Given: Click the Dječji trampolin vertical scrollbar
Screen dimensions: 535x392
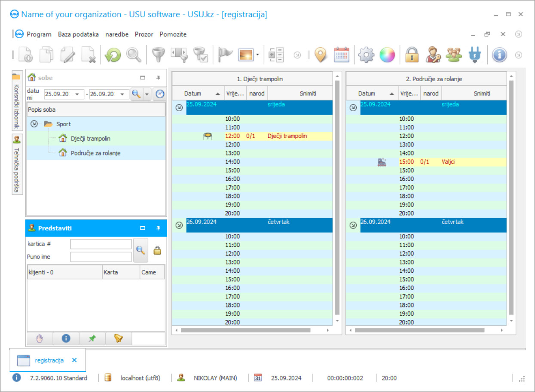Looking at the screenshot, I should pos(337,198).
